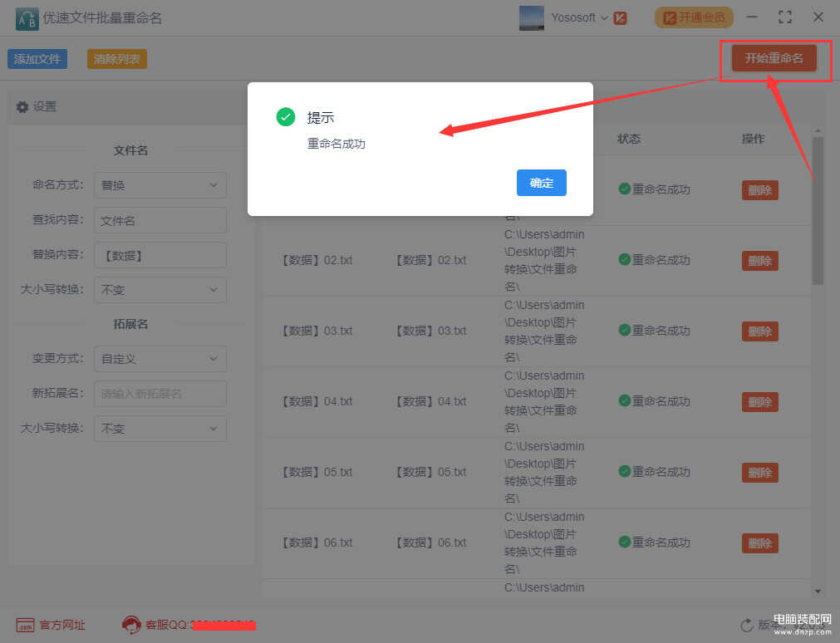This screenshot has width=840, height=643.
Task: Expand the filename 大小写转换 dropdown
Action: click(x=160, y=290)
